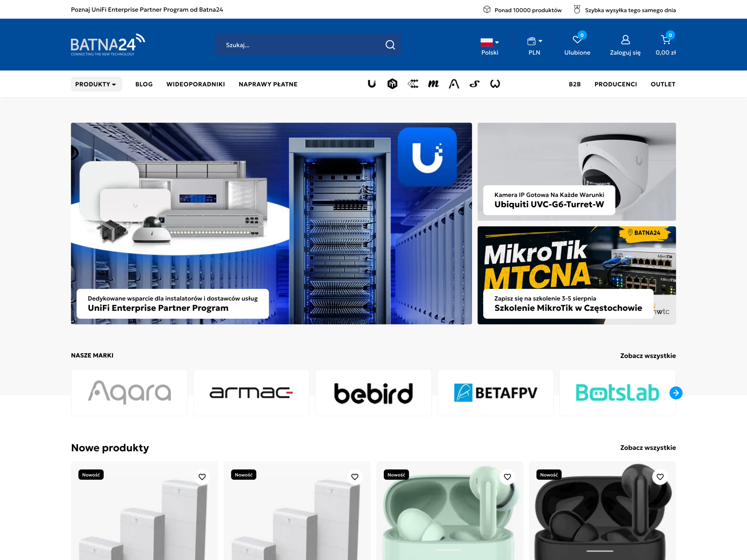Favorite the green earbuds product
This screenshot has width=747, height=560.
(x=507, y=477)
